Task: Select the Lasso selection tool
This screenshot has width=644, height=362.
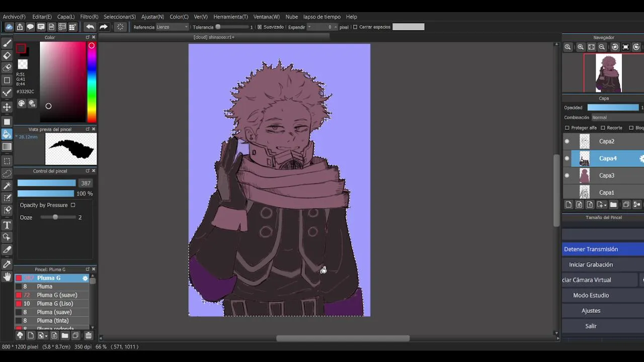Action: [x=7, y=173]
